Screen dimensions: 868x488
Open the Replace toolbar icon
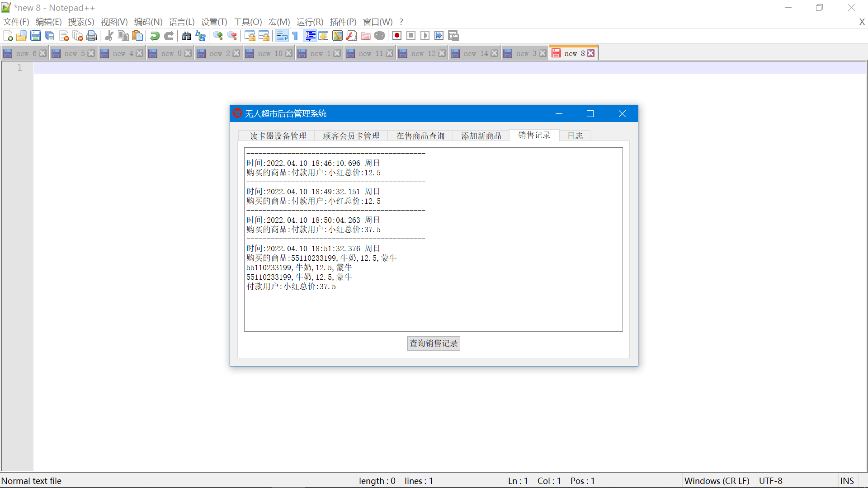pos(200,36)
